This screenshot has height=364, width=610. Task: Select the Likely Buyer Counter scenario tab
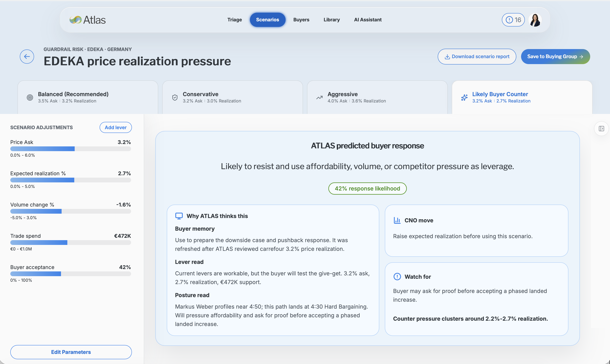(x=522, y=97)
